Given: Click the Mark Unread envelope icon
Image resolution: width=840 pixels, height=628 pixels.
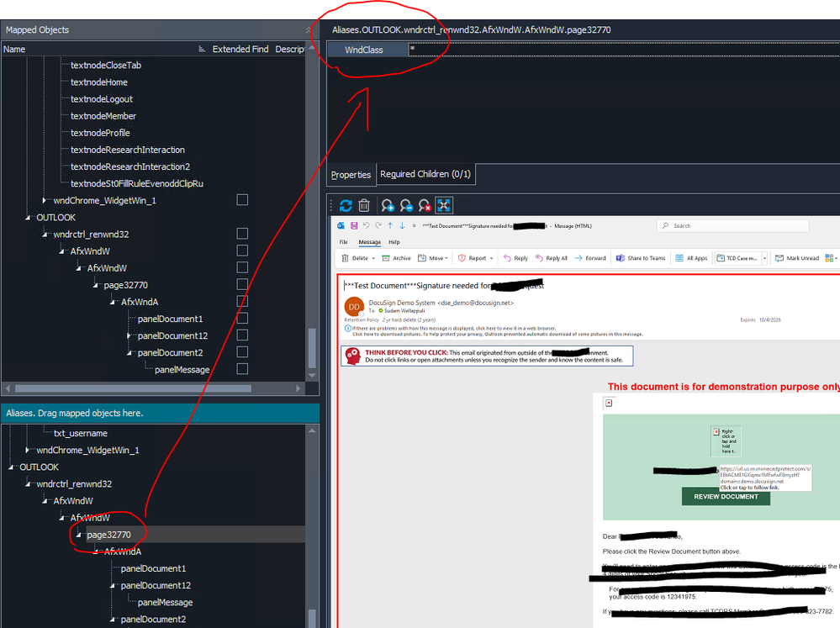Looking at the screenshot, I should pos(779,258).
